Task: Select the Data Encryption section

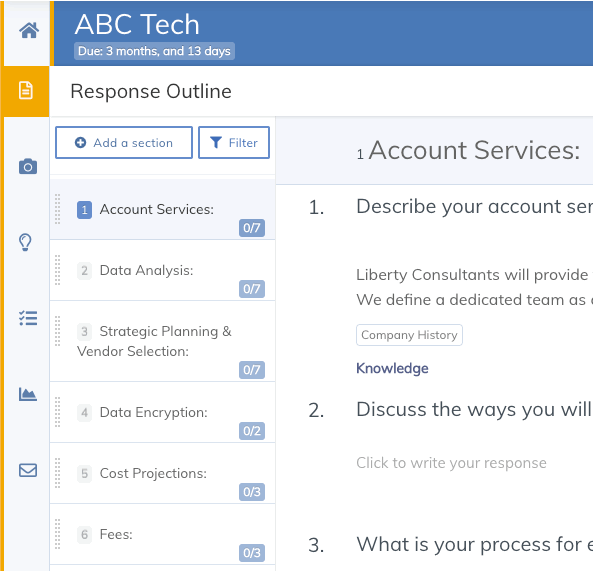Action: pos(163,412)
